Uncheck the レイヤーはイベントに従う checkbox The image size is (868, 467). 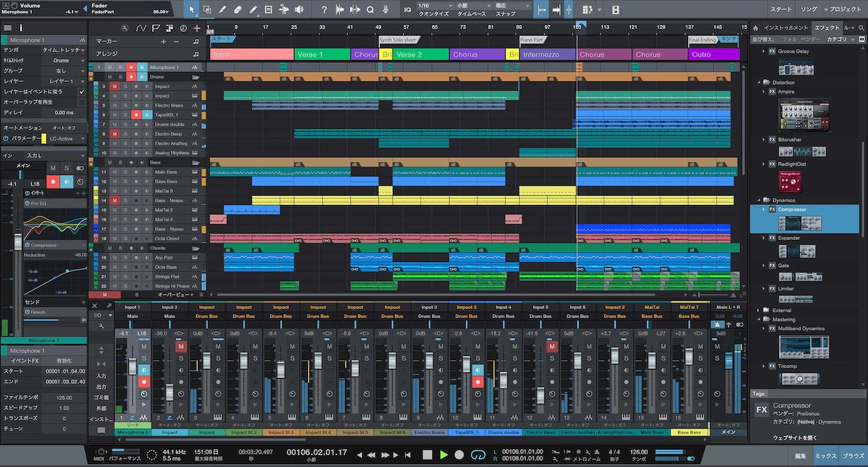point(81,91)
